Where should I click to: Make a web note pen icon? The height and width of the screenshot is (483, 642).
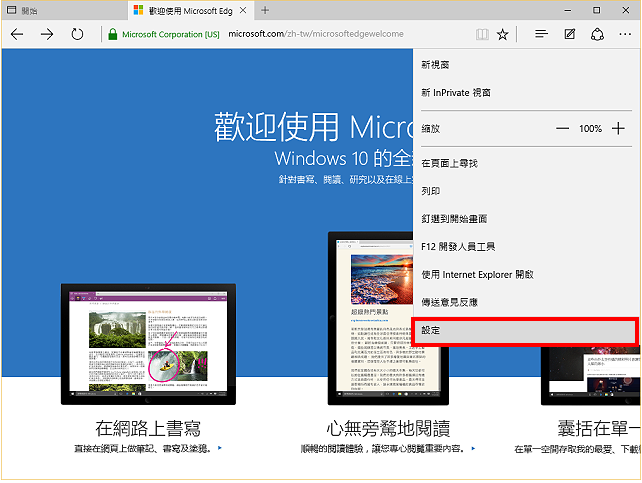point(570,34)
